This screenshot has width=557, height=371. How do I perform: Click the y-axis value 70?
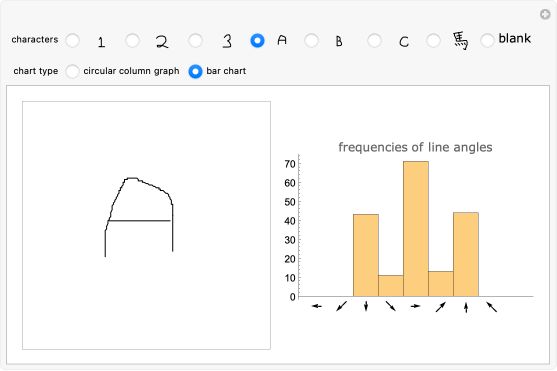290,164
